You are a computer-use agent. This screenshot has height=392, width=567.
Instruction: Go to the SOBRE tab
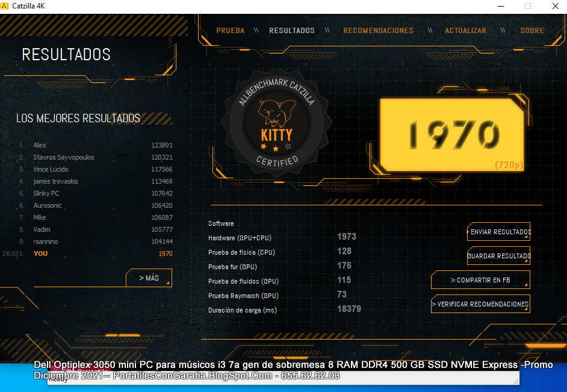click(x=532, y=31)
